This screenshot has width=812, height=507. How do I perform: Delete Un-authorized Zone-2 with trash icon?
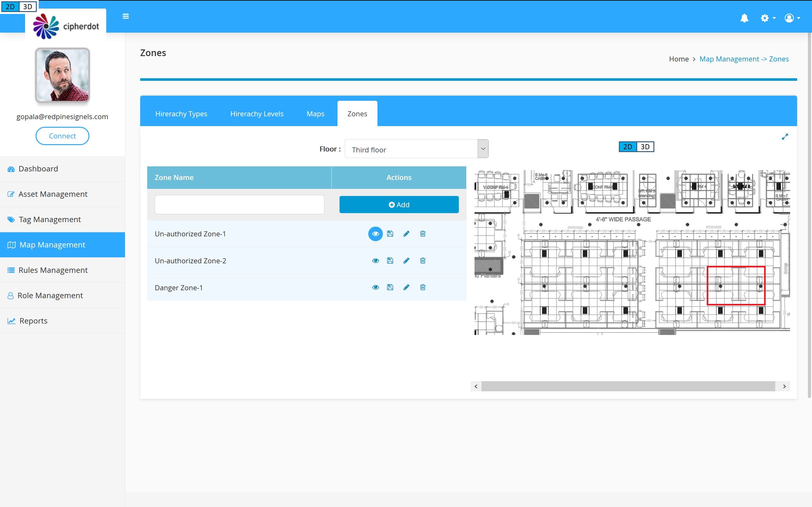click(423, 260)
